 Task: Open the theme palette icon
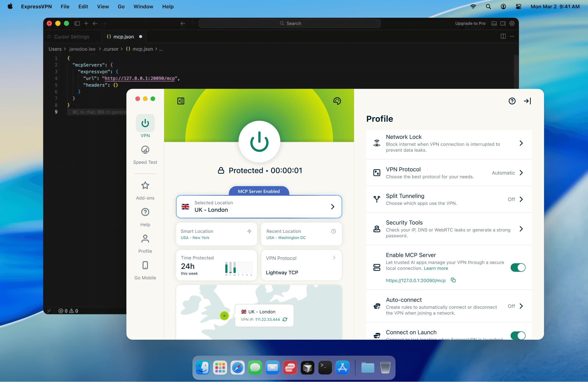(337, 101)
